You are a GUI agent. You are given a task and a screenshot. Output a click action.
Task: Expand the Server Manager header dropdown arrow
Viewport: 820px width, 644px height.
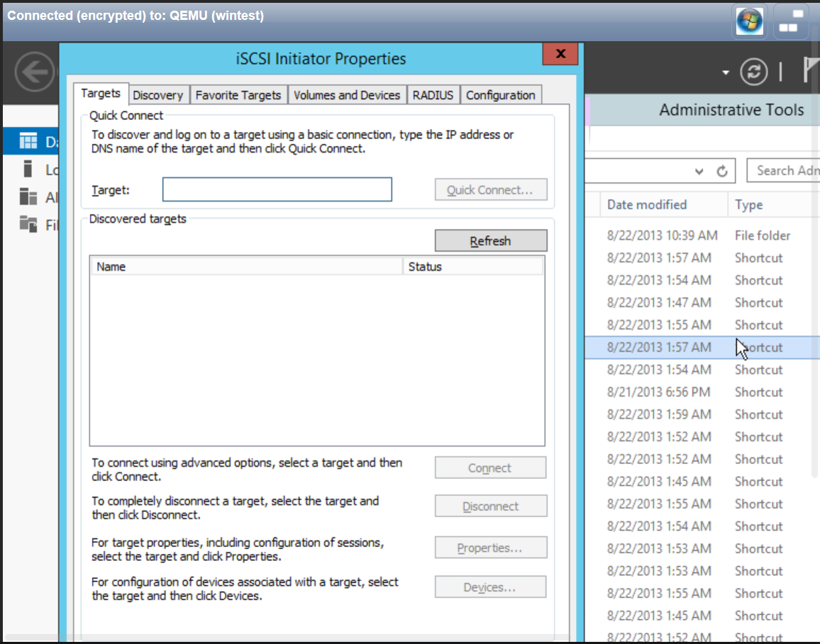click(x=726, y=72)
